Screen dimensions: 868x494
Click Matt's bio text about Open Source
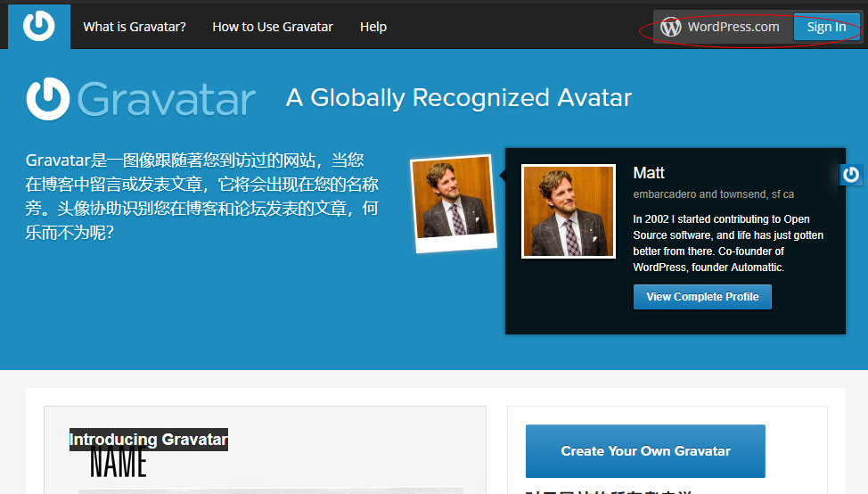pyautogui.click(x=728, y=243)
